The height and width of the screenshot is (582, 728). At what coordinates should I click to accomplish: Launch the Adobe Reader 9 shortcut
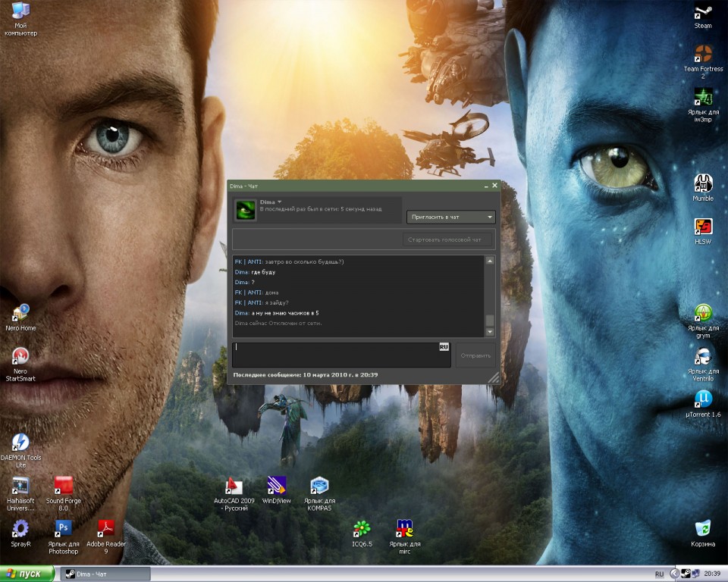click(106, 537)
